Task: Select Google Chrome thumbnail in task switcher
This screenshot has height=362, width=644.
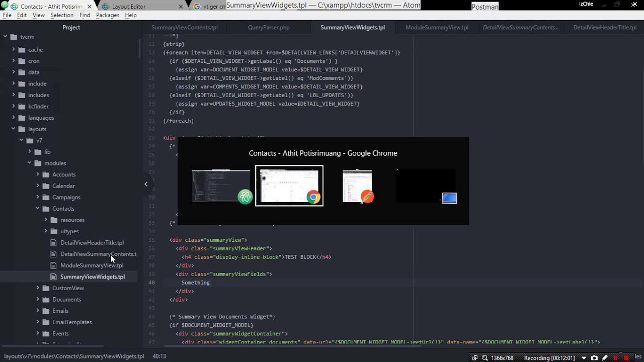Action: click(289, 186)
